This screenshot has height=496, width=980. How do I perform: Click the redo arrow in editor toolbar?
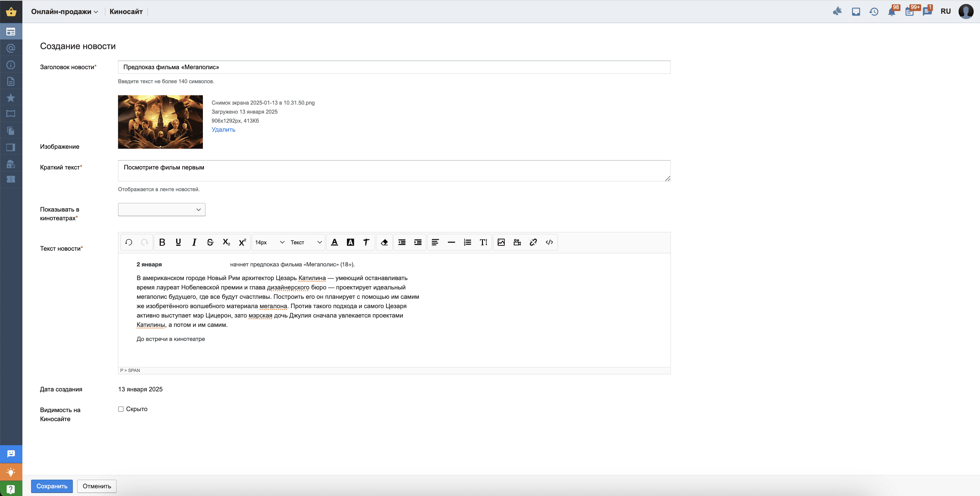[x=145, y=242]
